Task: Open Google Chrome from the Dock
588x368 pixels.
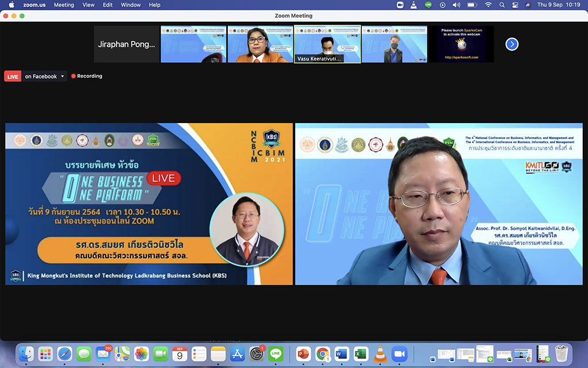Action: (323, 354)
